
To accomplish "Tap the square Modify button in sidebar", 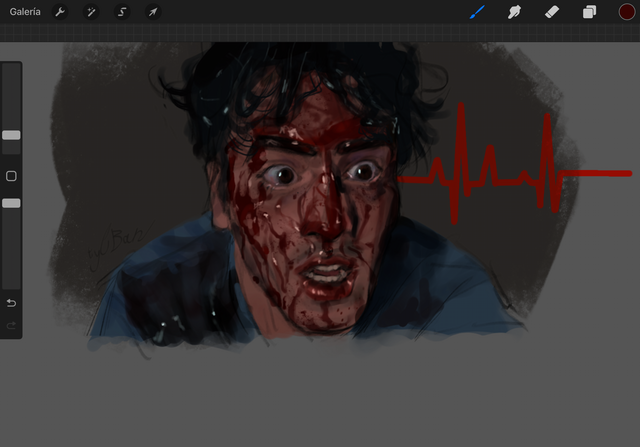I will click(x=11, y=176).
